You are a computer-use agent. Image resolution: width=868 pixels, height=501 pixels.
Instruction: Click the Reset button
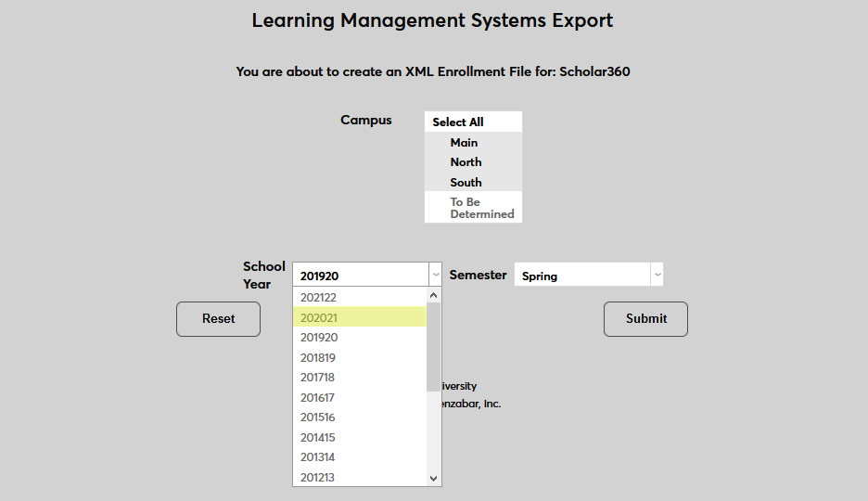tap(218, 319)
